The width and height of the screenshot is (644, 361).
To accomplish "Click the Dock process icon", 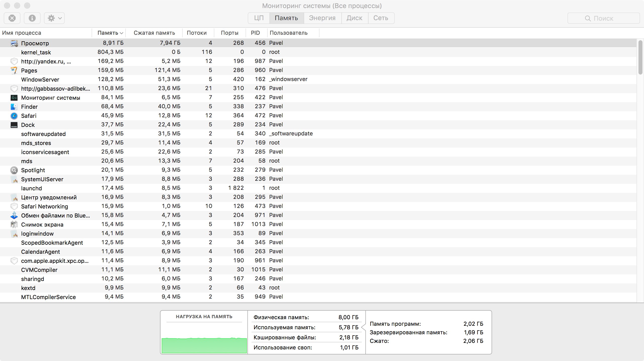I will click(x=14, y=125).
